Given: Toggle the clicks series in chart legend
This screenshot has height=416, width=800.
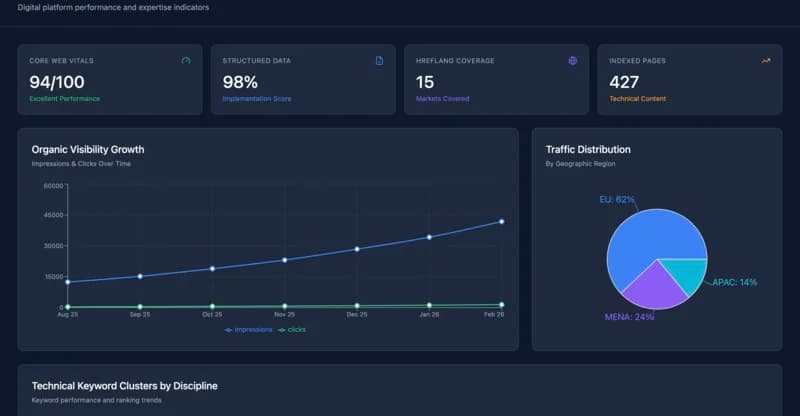Looking at the screenshot, I should pyautogui.click(x=293, y=329).
